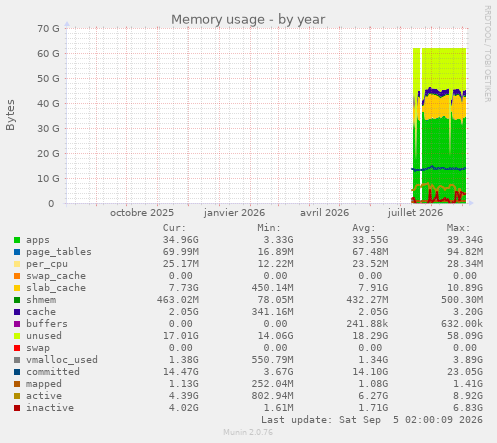Click the 'active' legend label
This screenshot has width=497, height=443.
(x=44, y=396)
